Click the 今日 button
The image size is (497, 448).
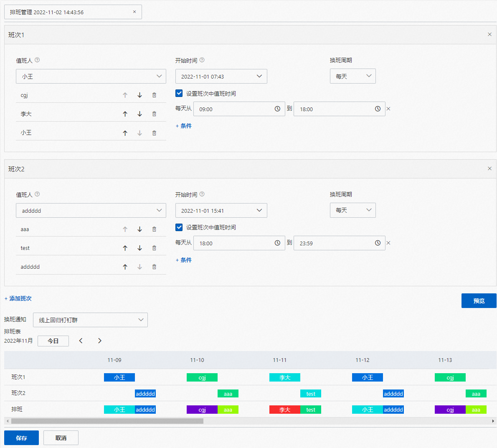pos(53,341)
